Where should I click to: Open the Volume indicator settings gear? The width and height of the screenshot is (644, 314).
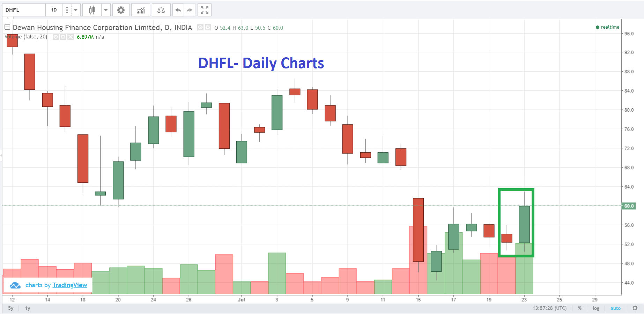(x=63, y=37)
